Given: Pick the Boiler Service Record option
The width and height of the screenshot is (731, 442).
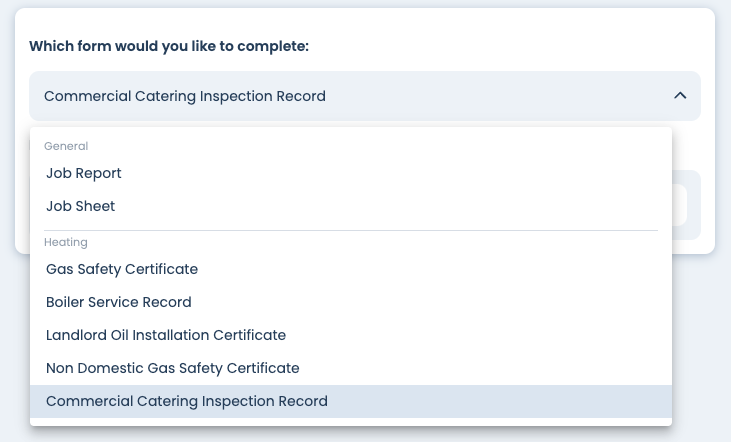Looking at the screenshot, I should pyautogui.click(x=119, y=302).
